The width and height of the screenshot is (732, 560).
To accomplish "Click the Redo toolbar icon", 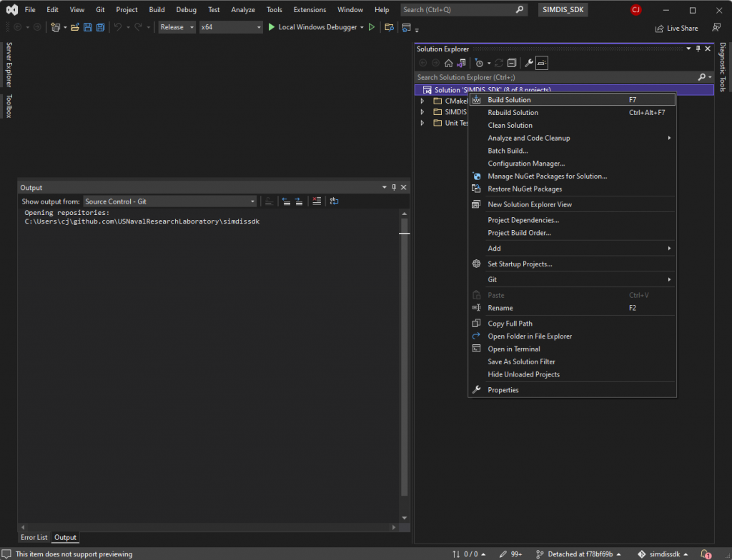I will 138,28.
